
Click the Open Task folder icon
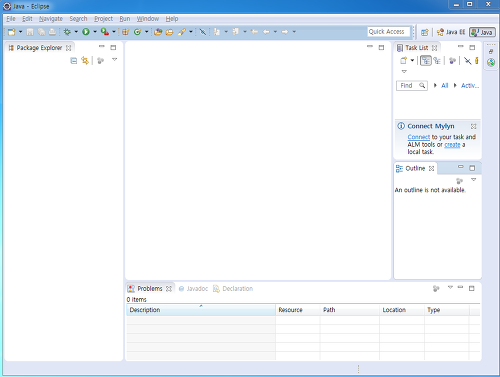(169, 32)
